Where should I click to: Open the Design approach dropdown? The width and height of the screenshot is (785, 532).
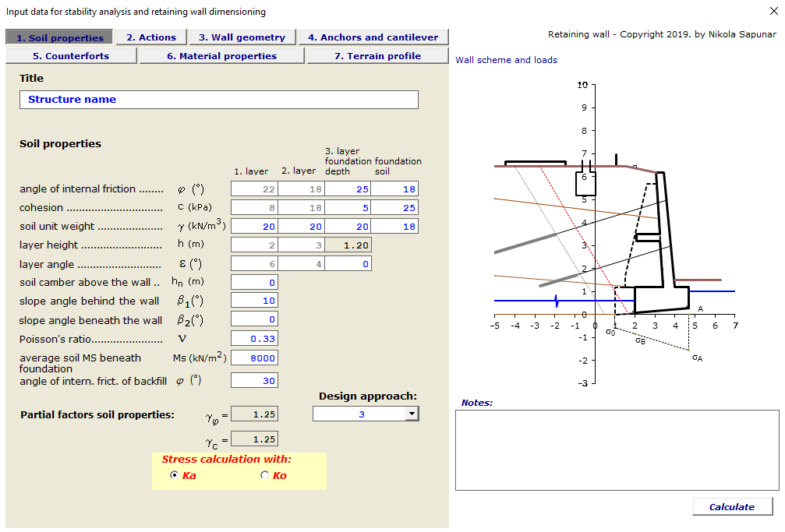tap(412, 414)
